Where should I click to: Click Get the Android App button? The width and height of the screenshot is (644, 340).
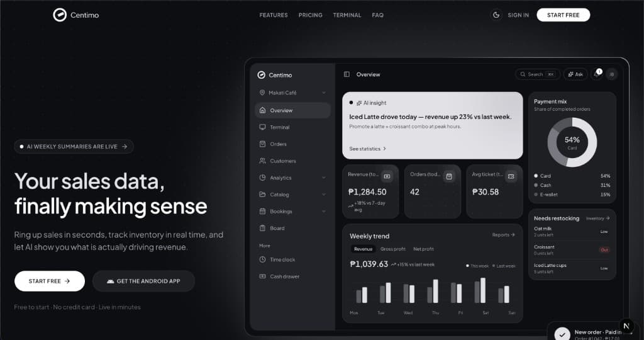pos(144,281)
